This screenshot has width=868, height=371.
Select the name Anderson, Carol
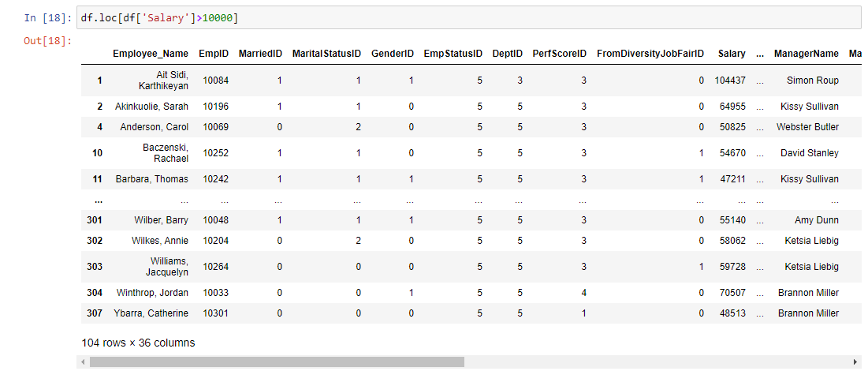(x=154, y=127)
